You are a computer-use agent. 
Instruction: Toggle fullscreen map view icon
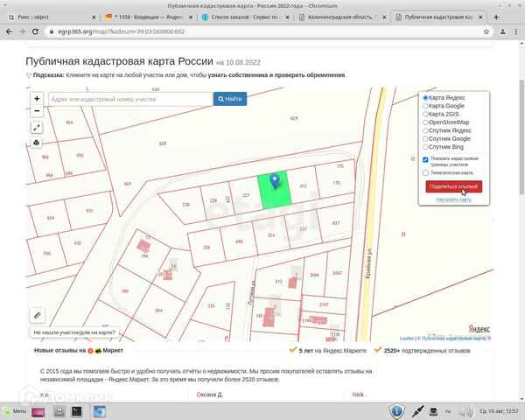tap(37, 128)
